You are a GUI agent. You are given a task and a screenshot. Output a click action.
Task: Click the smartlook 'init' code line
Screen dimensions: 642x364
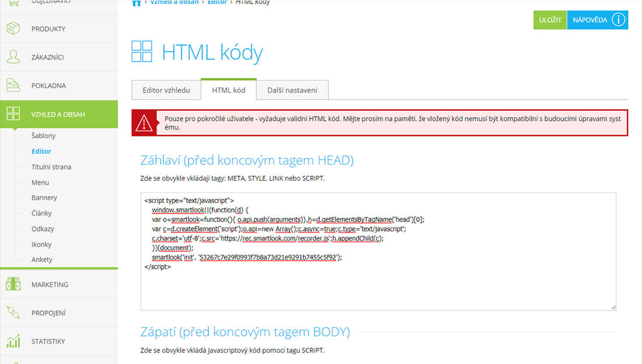click(x=247, y=257)
